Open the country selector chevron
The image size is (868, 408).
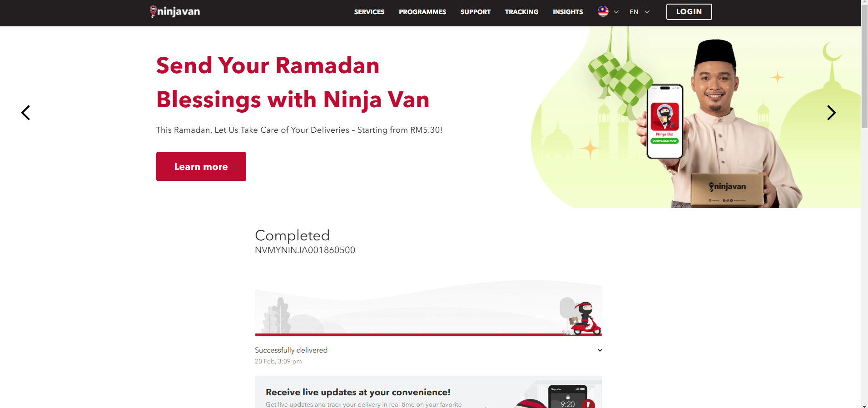(x=616, y=12)
